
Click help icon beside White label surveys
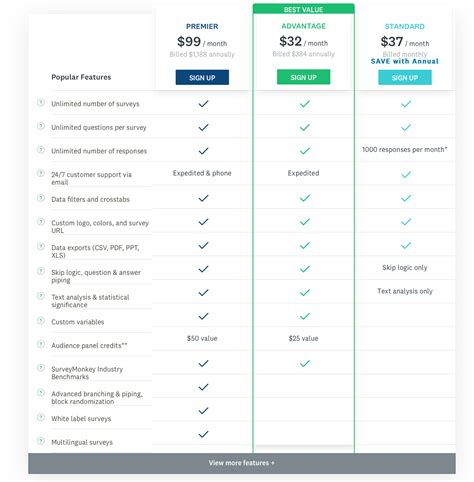pyautogui.click(x=41, y=417)
